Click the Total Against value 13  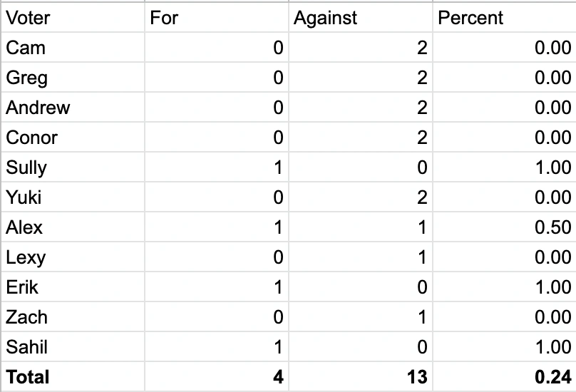pyautogui.click(x=360, y=376)
